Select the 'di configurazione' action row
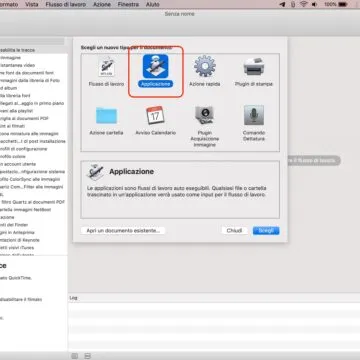The width and height of the screenshot is (360, 360). [34, 149]
